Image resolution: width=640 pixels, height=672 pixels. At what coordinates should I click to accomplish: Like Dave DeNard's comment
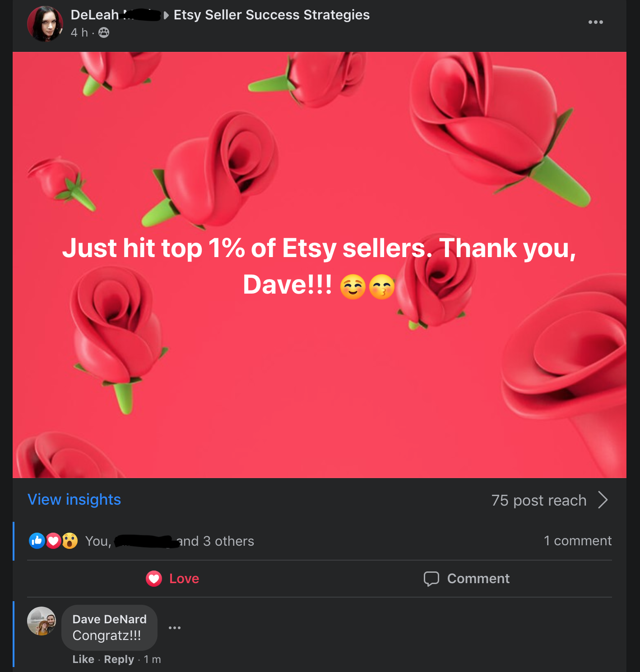[x=83, y=659]
